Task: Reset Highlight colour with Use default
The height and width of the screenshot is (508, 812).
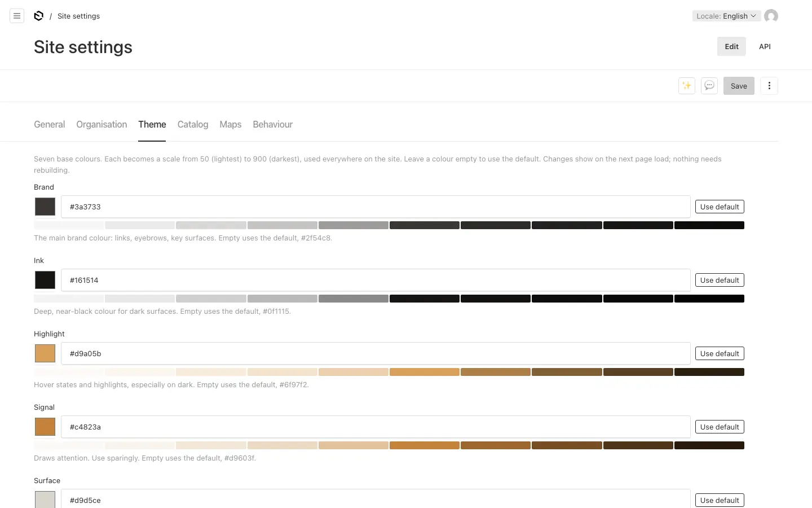Action: [720, 353]
